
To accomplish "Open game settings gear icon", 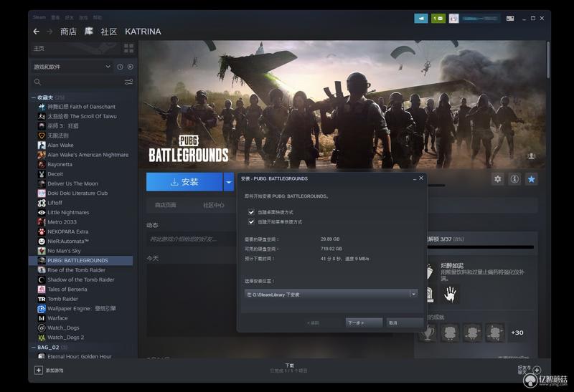I will point(497,179).
